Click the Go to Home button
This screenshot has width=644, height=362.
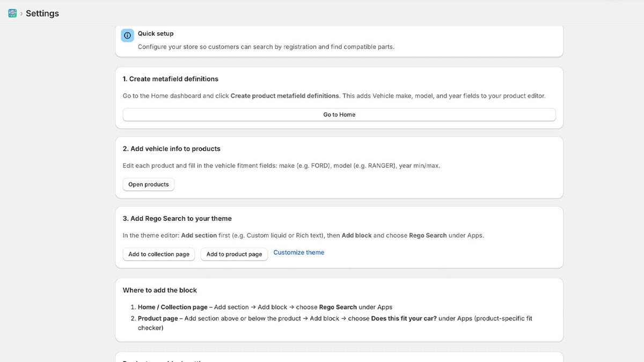pyautogui.click(x=339, y=115)
